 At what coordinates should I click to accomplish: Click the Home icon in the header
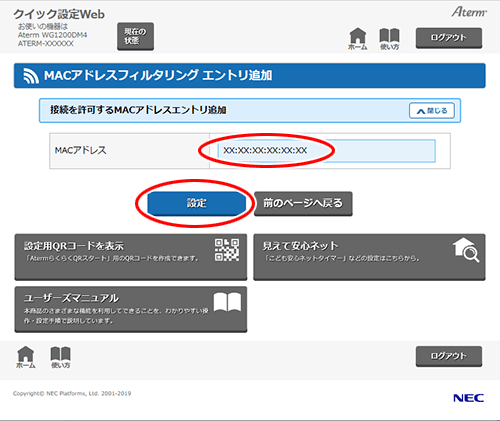(x=357, y=39)
